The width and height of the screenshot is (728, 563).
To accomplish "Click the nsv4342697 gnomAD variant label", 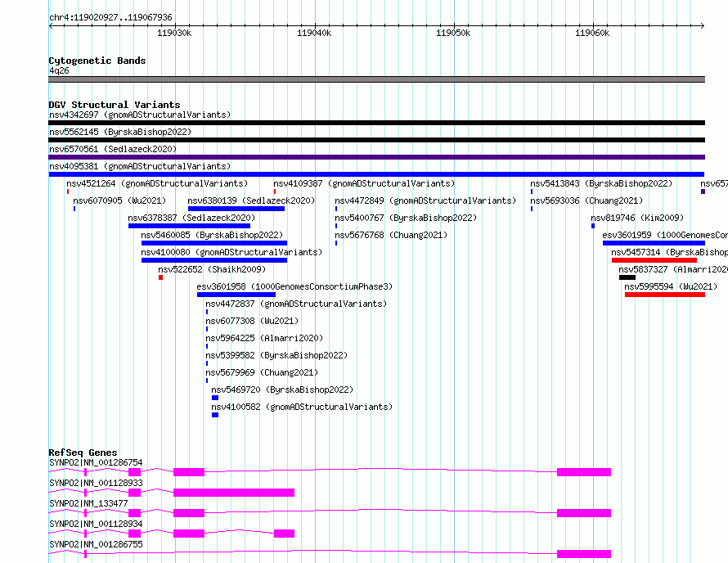I will click(140, 115).
